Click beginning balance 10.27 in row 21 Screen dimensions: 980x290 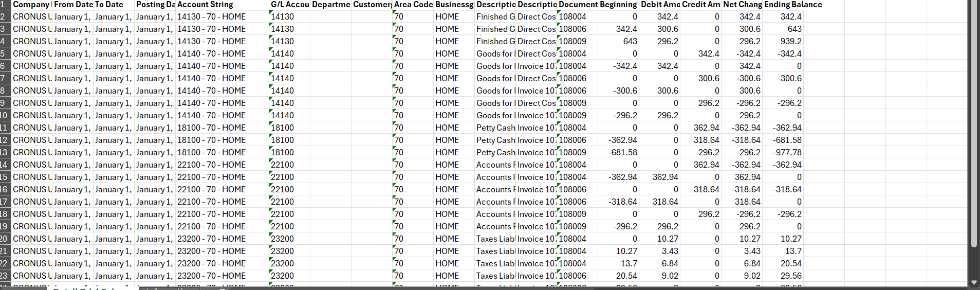click(x=619, y=251)
